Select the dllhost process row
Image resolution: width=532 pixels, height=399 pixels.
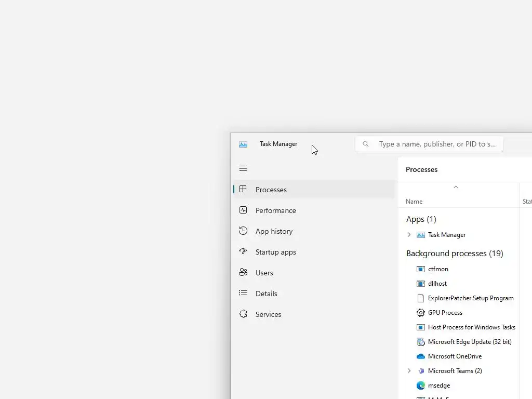click(x=458, y=284)
